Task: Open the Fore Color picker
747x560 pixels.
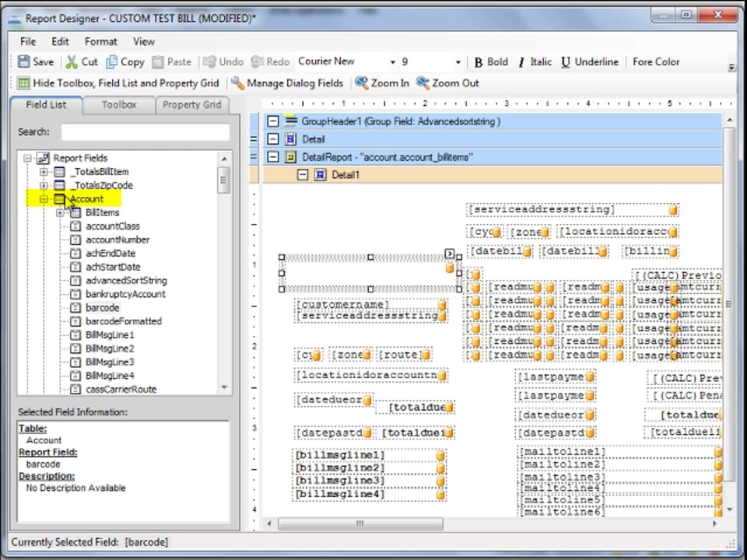Action: click(656, 62)
